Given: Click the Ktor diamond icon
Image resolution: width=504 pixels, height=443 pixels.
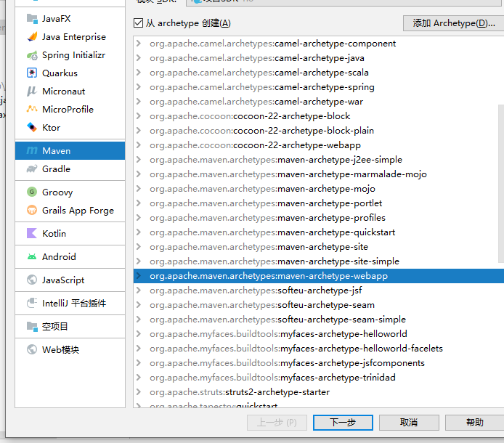Looking at the screenshot, I should [x=32, y=127].
